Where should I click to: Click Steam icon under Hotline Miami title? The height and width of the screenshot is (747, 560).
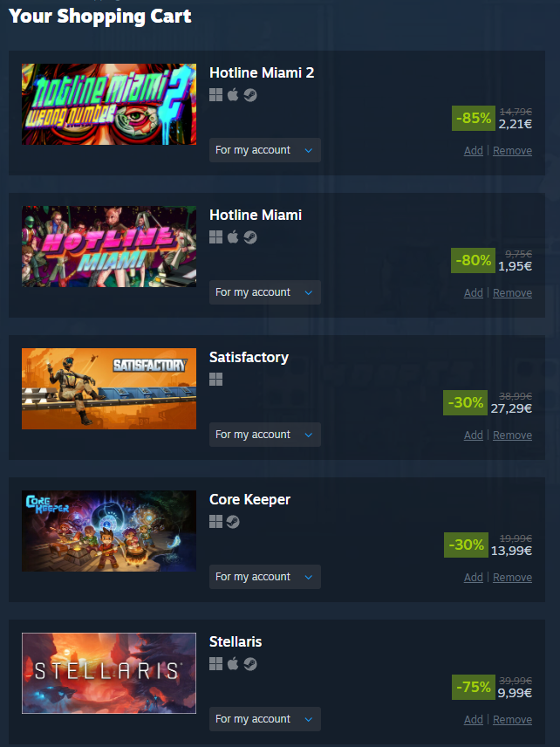coord(250,237)
